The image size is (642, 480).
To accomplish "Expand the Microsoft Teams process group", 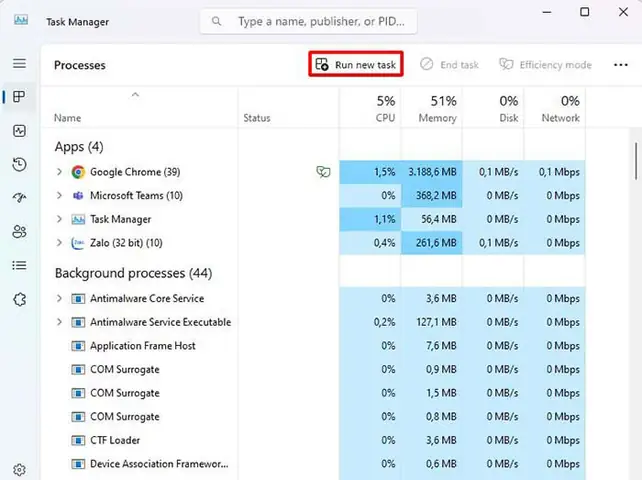I will [x=59, y=195].
